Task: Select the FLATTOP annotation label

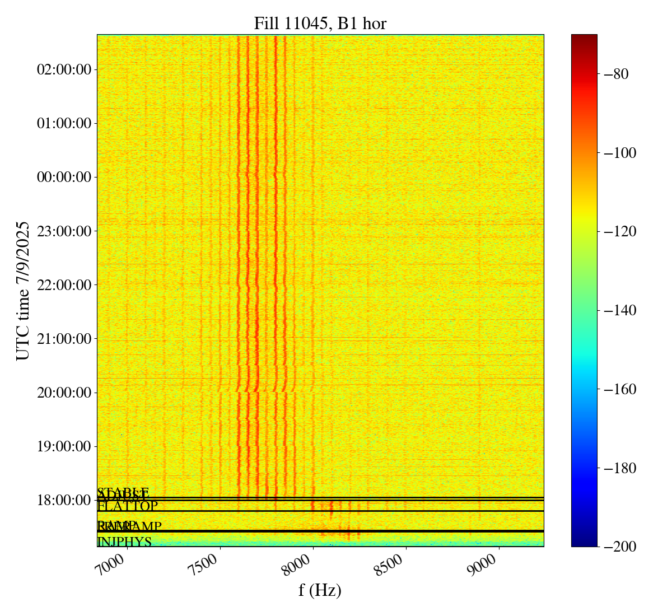Action: tap(128, 506)
